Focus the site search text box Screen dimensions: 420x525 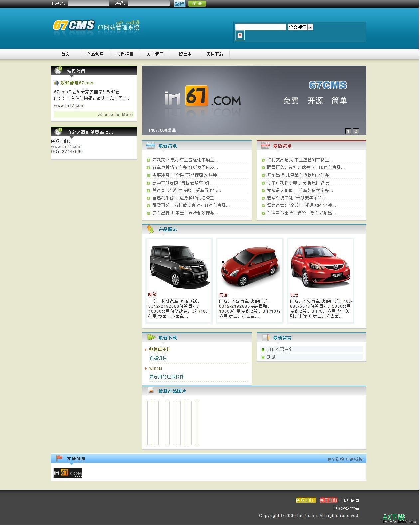261,27
